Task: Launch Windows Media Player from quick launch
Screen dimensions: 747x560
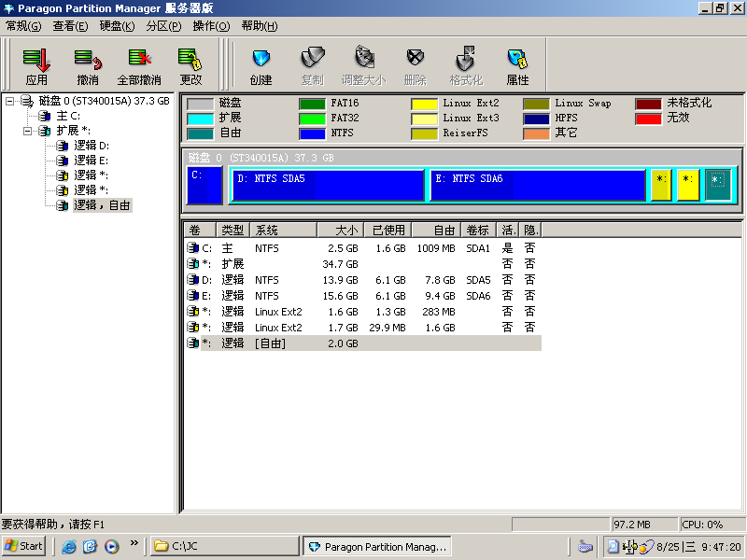Action: pos(112,546)
